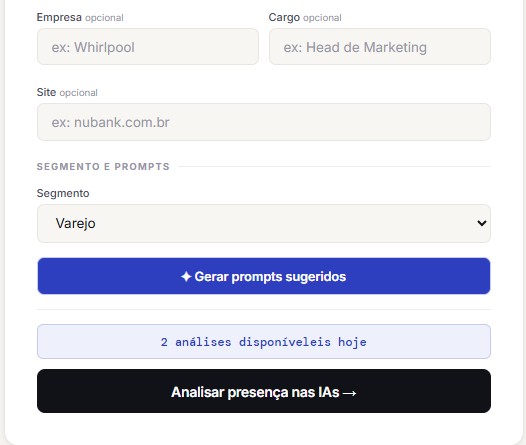Click Analisar presença nas IAs button
Image resolution: width=526 pixels, height=445 pixels.
264,391
